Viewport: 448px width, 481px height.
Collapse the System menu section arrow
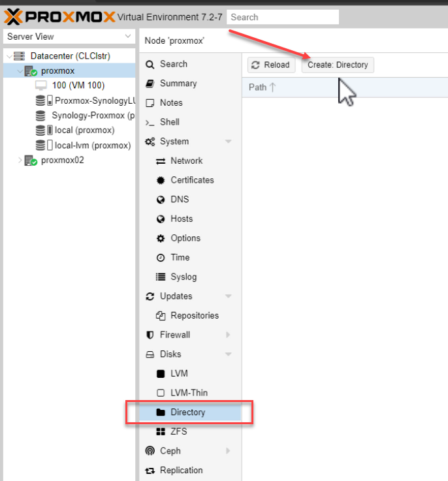[x=228, y=142]
